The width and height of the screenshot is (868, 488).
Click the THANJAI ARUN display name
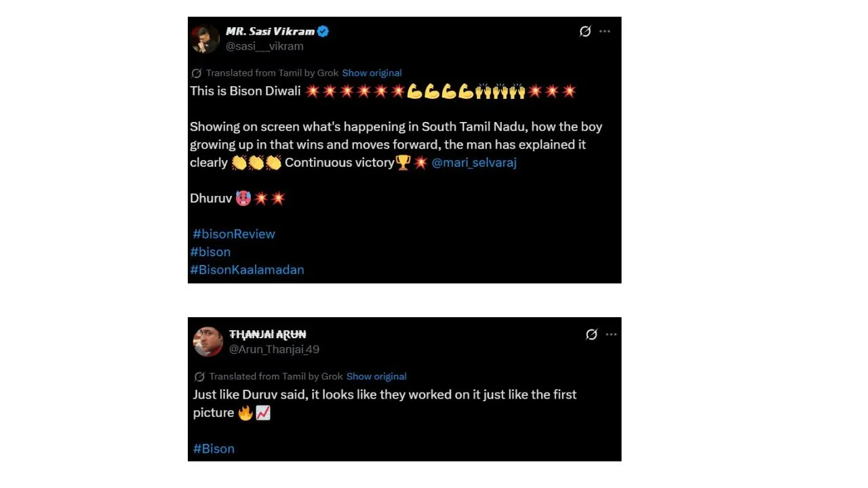click(267, 334)
